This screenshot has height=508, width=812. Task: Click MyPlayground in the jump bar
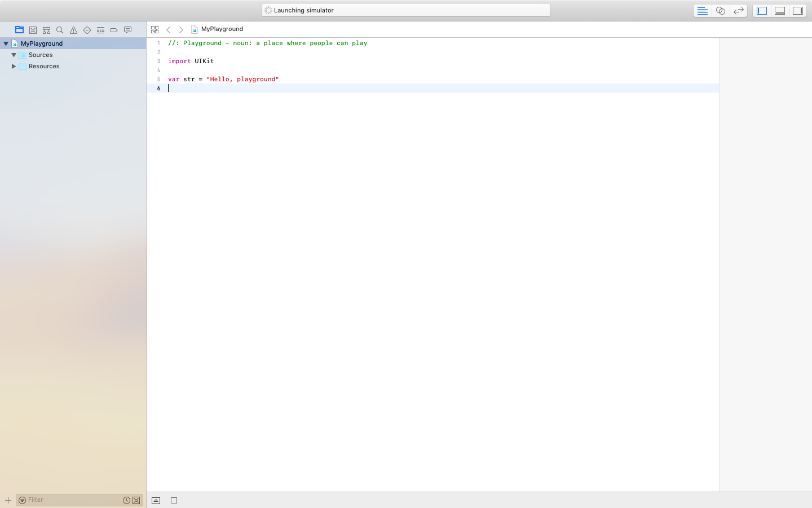(222, 29)
